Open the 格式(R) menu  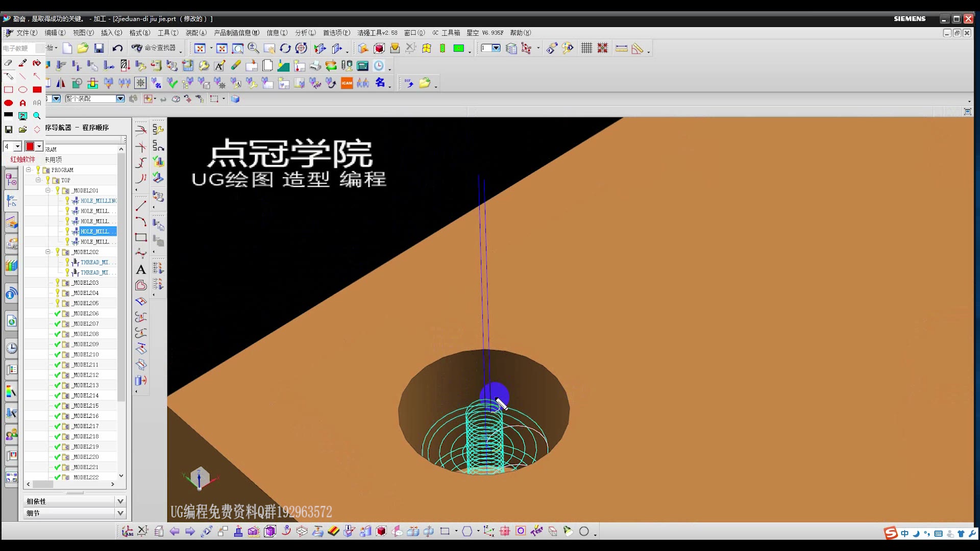[x=139, y=33]
